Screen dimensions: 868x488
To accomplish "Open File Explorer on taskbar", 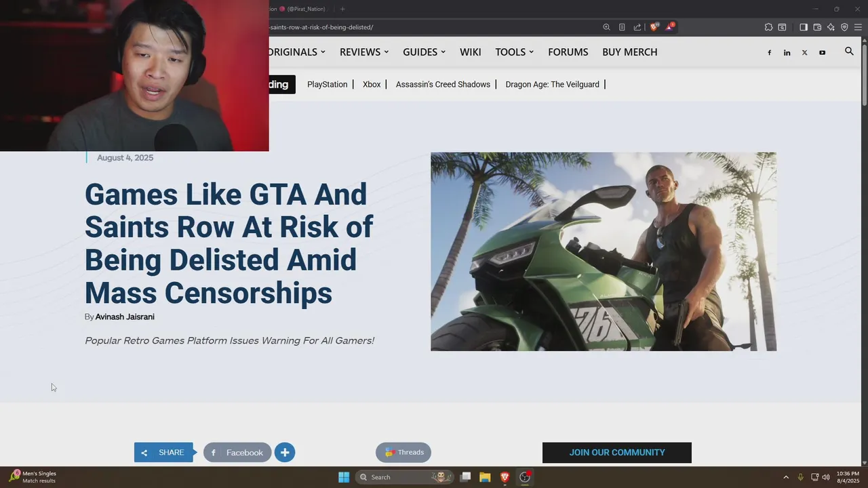I will tap(485, 477).
